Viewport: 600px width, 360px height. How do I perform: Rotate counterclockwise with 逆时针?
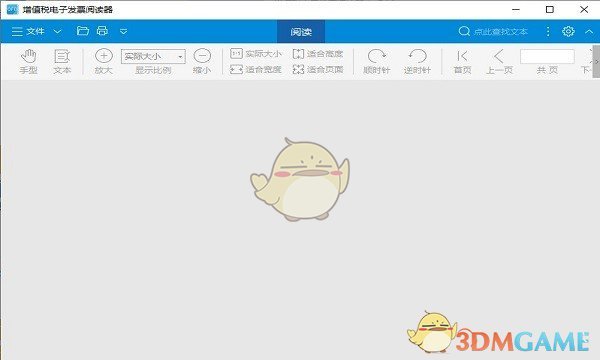(417, 61)
